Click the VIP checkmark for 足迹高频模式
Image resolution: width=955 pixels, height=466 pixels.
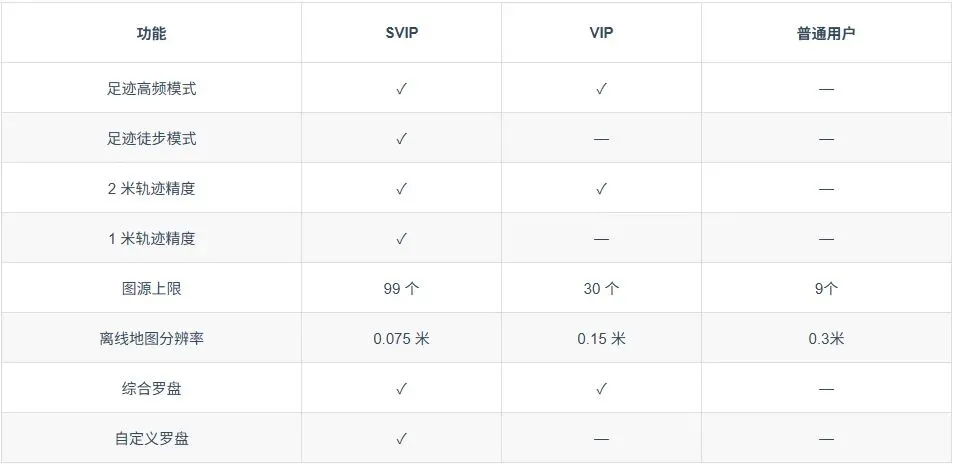(601, 89)
